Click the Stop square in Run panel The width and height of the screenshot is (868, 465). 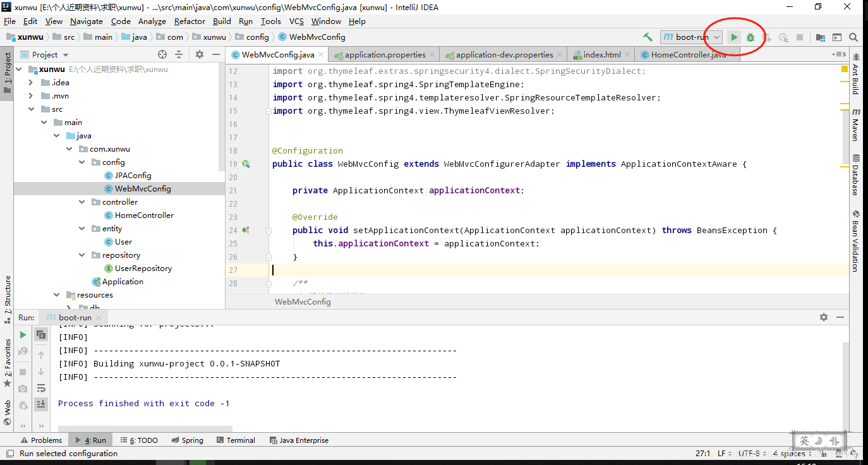(x=23, y=372)
